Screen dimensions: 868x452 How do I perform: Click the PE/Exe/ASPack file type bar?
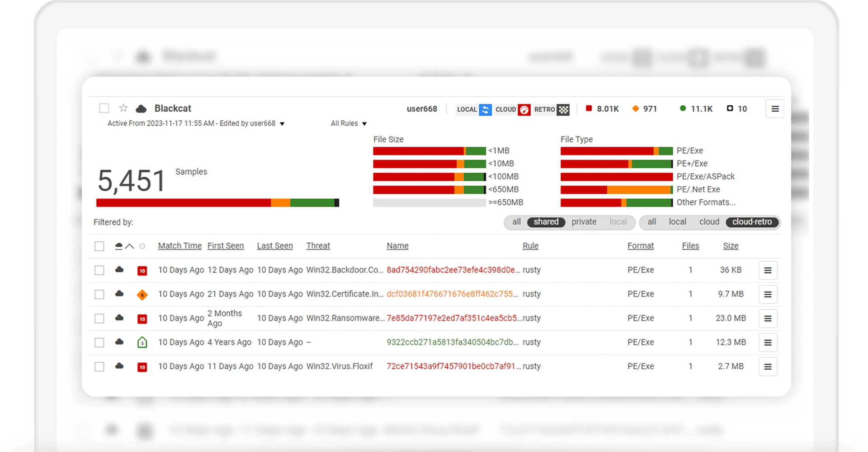[617, 177]
